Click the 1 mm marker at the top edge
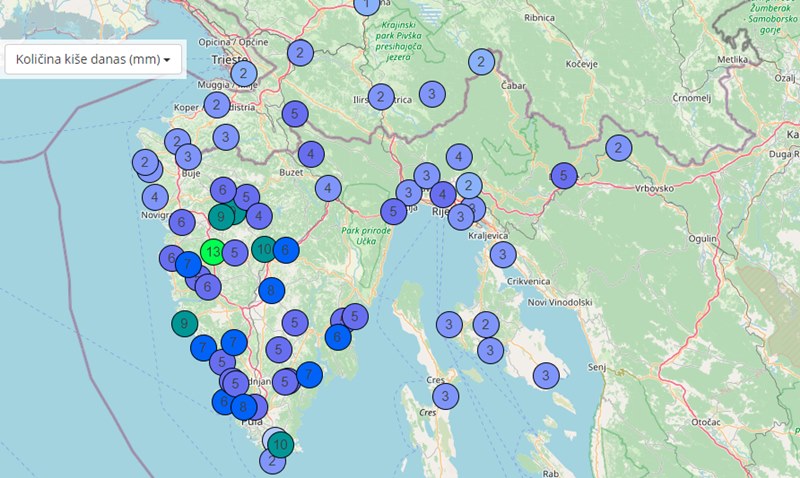800x478 pixels. tap(367, 5)
